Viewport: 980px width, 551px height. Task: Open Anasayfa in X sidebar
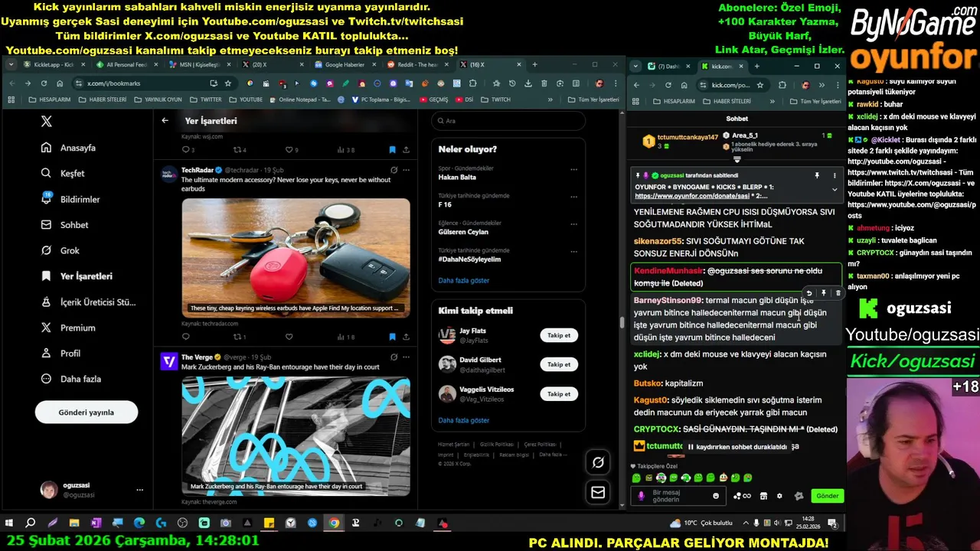click(70, 148)
